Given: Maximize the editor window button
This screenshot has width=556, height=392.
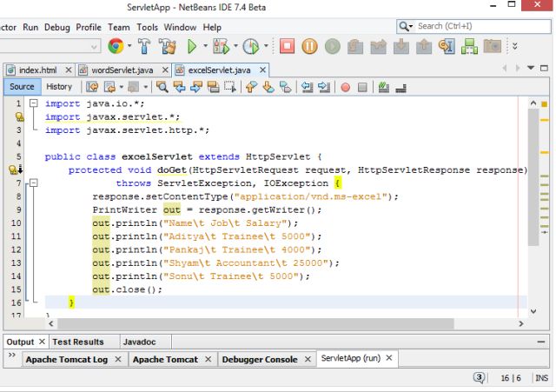Looking at the screenshot, I should point(545,68).
